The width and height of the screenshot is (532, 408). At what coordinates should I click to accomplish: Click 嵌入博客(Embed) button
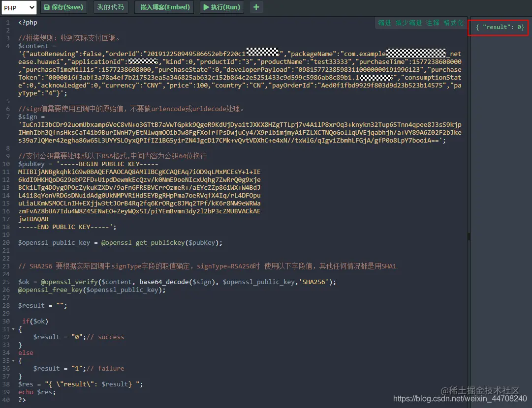(x=164, y=7)
